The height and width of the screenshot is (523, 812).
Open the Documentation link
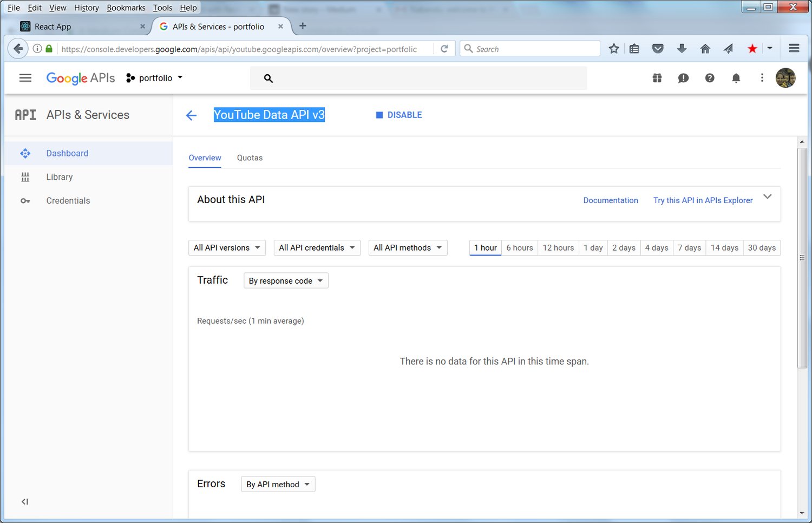coord(610,200)
